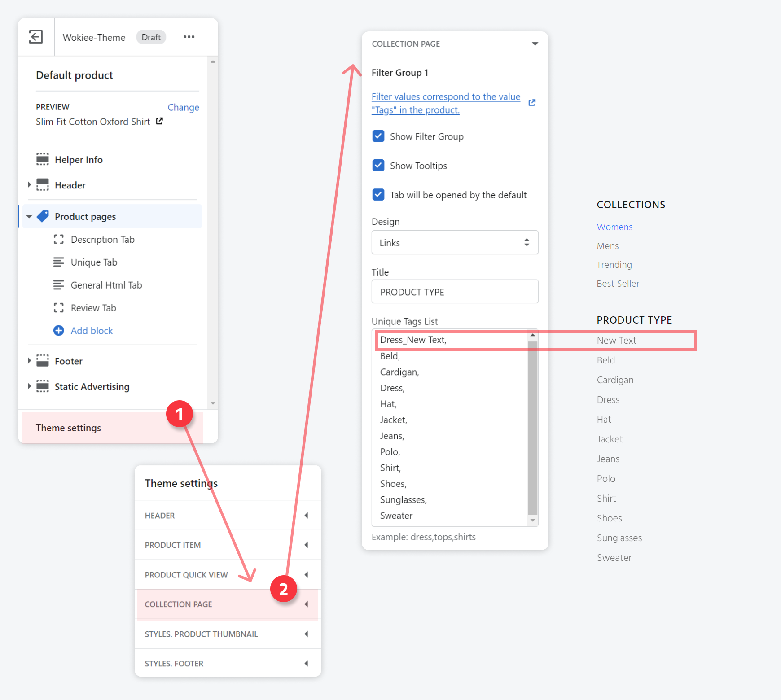Open the three-dot more actions menu
781x700 pixels.
point(189,37)
